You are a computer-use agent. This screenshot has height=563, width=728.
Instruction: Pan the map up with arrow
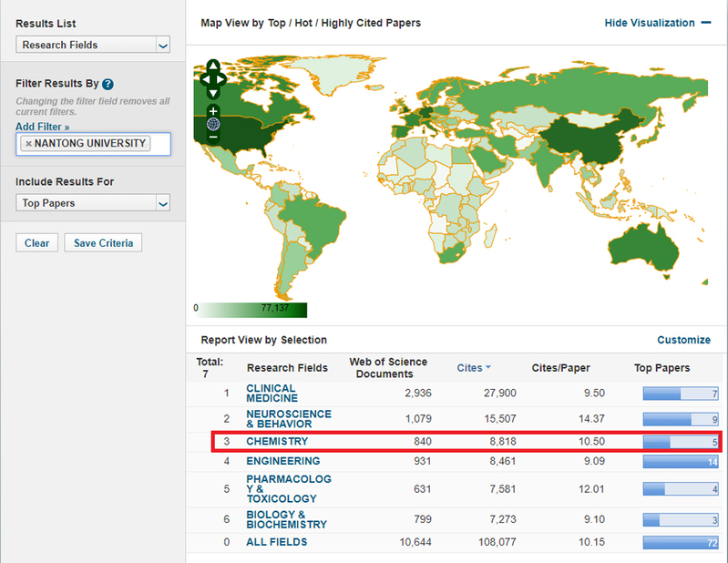pyautogui.click(x=212, y=67)
